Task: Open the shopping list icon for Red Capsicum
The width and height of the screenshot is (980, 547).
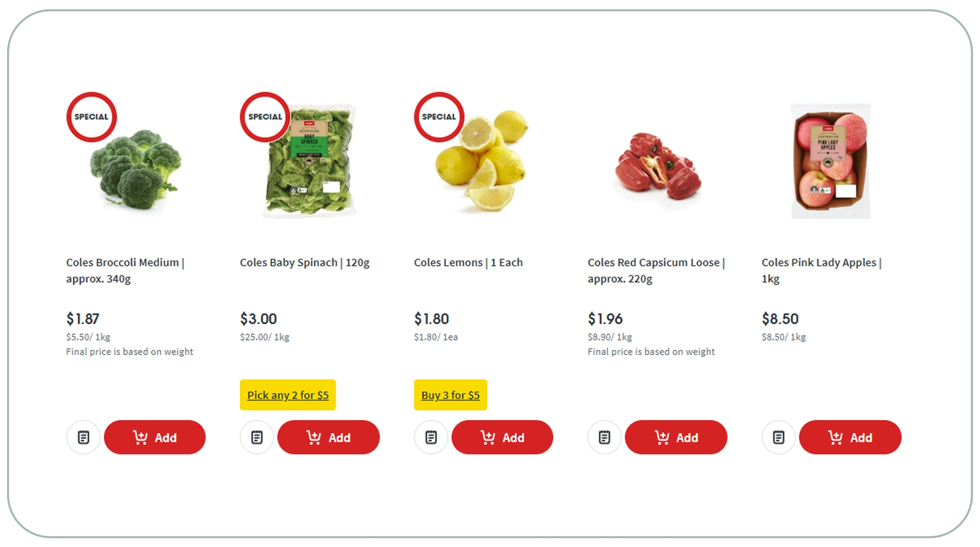Action: (x=604, y=437)
